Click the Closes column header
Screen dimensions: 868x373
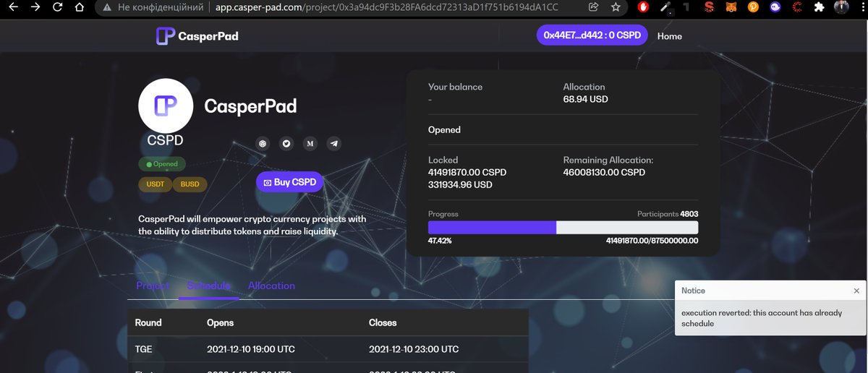(x=383, y=322)
